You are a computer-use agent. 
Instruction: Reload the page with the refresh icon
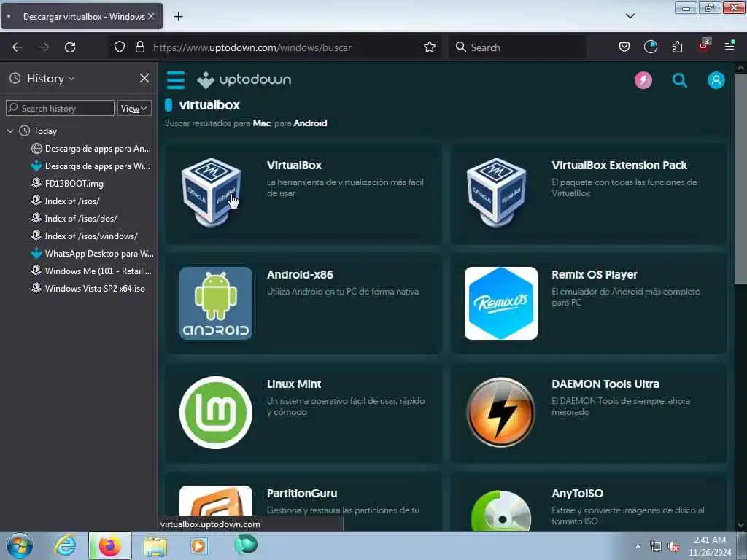click(70, 47)
